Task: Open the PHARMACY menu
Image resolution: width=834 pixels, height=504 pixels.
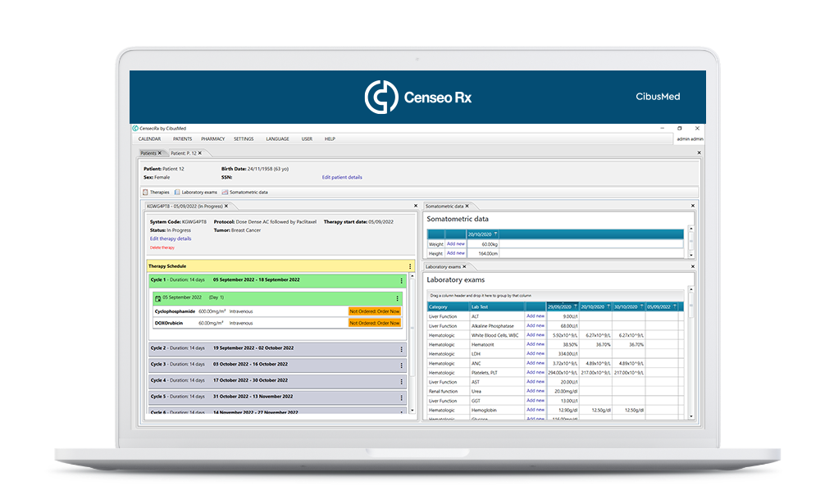Action: (212, 139)
